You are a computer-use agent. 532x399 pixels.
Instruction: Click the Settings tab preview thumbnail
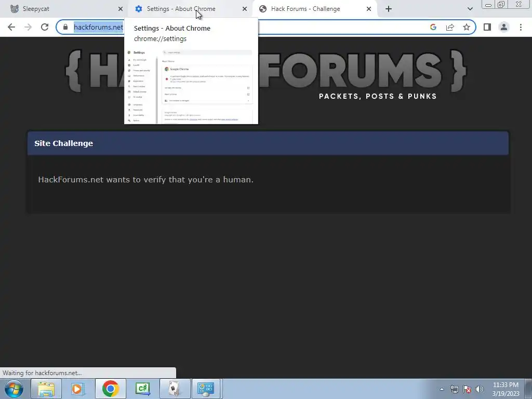pos(191,86)
